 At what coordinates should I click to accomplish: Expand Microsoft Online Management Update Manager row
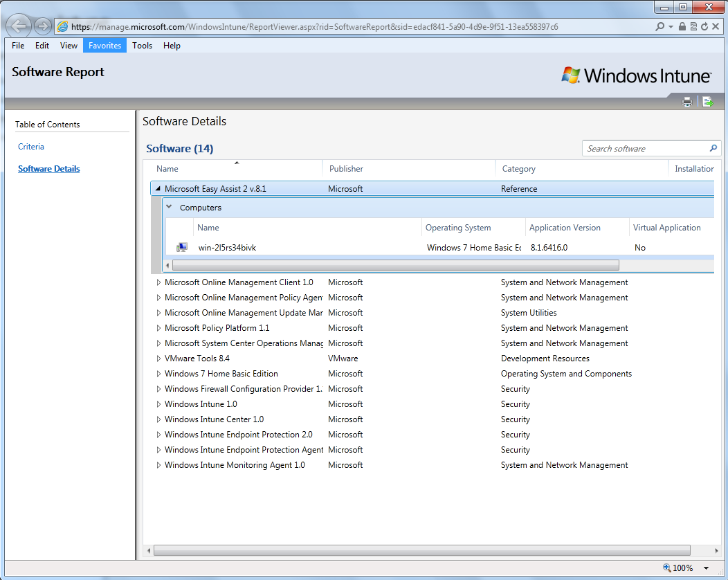158,313
